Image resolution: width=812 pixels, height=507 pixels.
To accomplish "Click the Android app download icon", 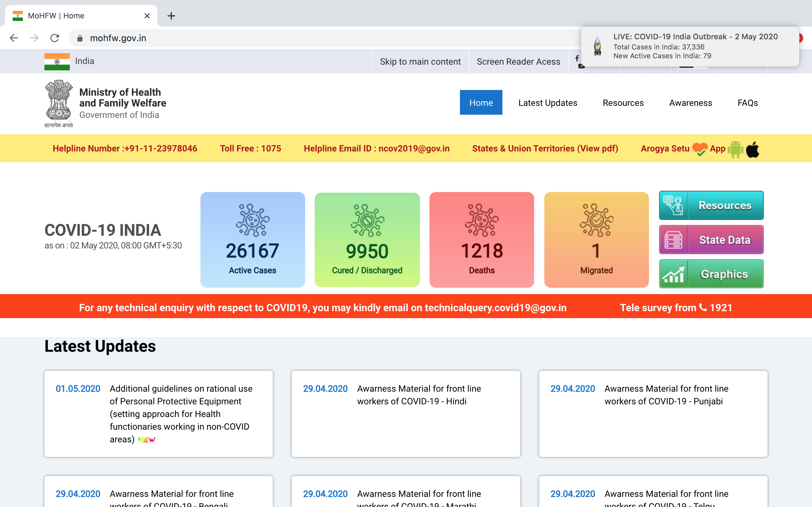I will point(735,149).
